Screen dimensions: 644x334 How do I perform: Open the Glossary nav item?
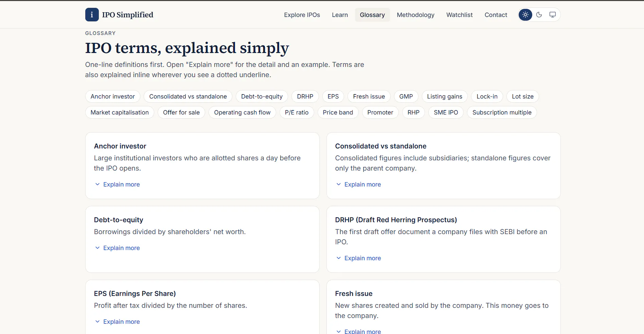pos(372,15)
